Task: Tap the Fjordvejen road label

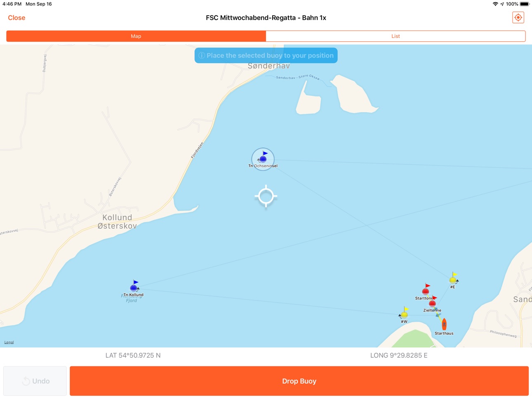Action: coord(198,151)
